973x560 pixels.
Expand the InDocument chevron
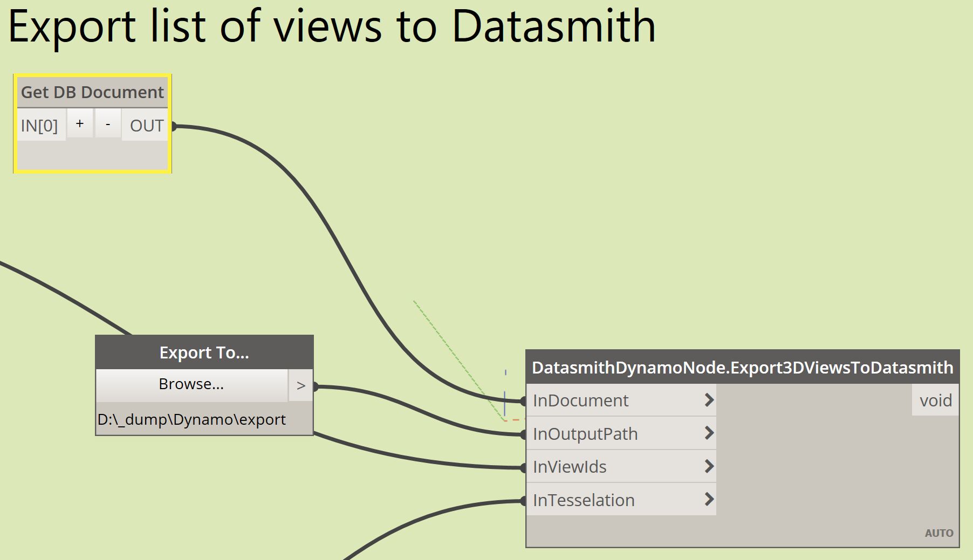pyautogui.click(x=708, y=400)
